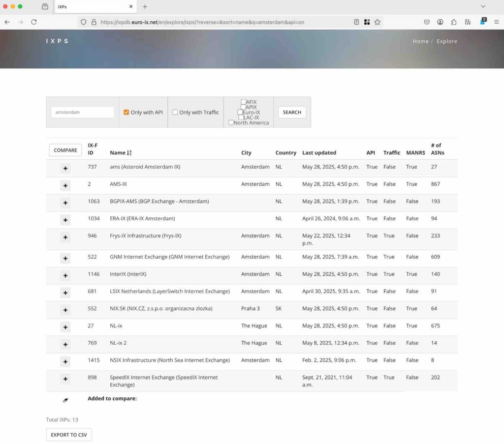Add AMS-IX row to compare with plus
Viewport: 504px width, 444px height.
(x=65, y=185)
